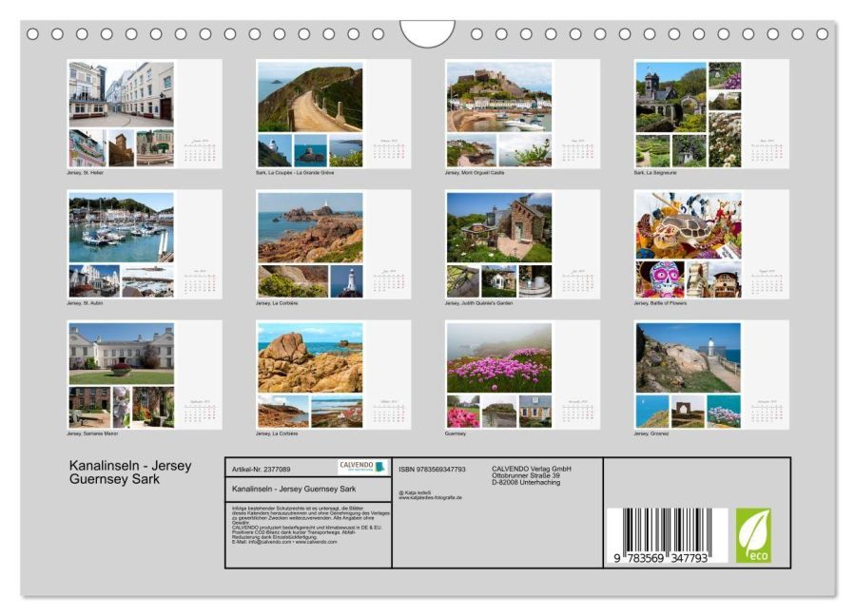Click the boxed title 'Kanalinseln - Jersey Guernsey Sark'
855x616 pixels.
[x=294, y=489]
